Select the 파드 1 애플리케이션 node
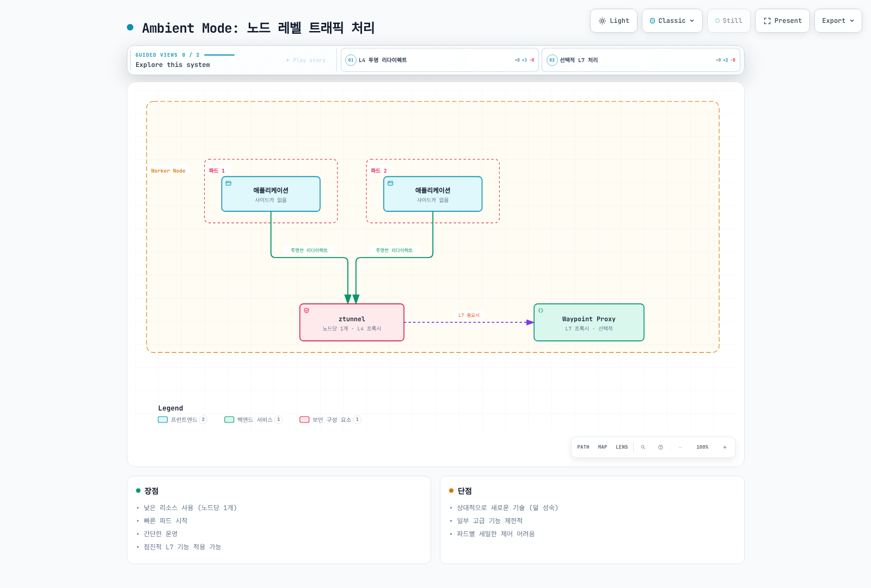The width and height of the screenshot is (871, 588). pos(271,194)
